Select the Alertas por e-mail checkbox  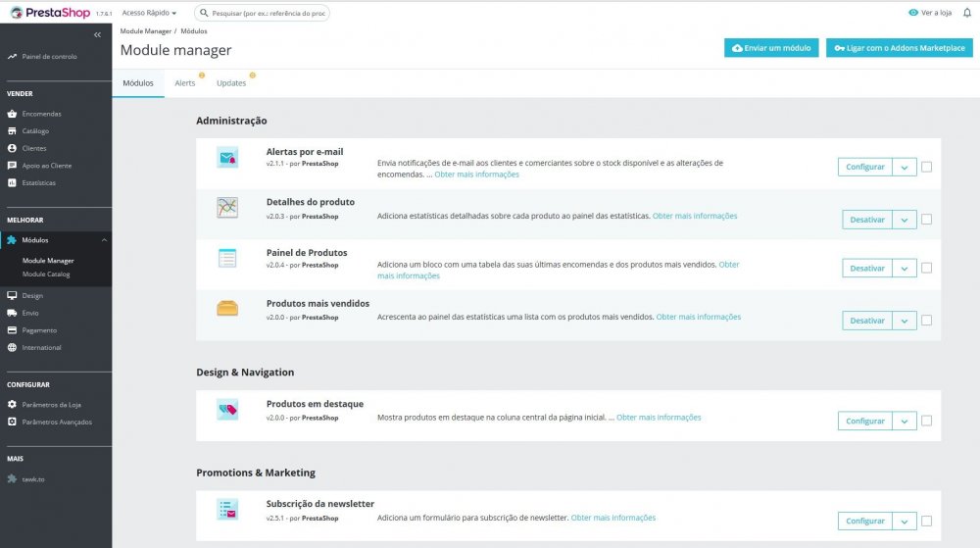(x=926, y=167)
